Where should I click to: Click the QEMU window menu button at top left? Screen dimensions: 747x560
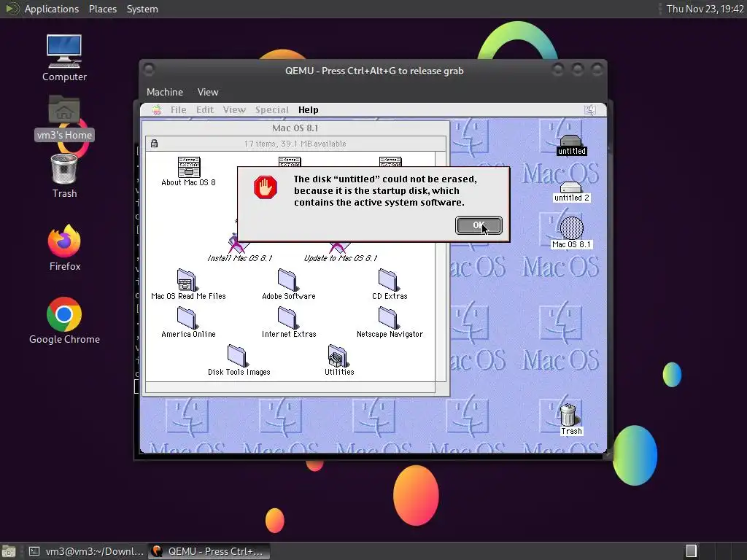[x=149, y=70]
